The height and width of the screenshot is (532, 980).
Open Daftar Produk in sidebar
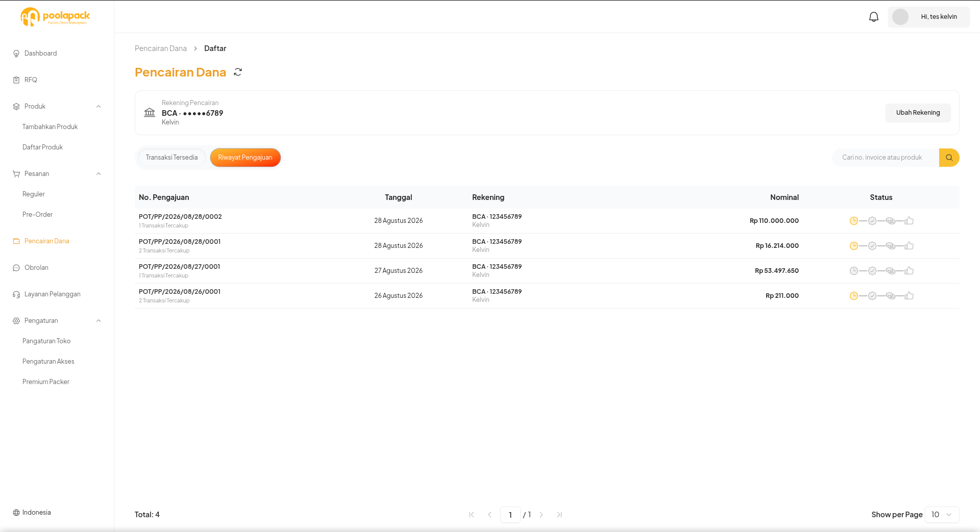pyautogui.click(x=42, y=147)
